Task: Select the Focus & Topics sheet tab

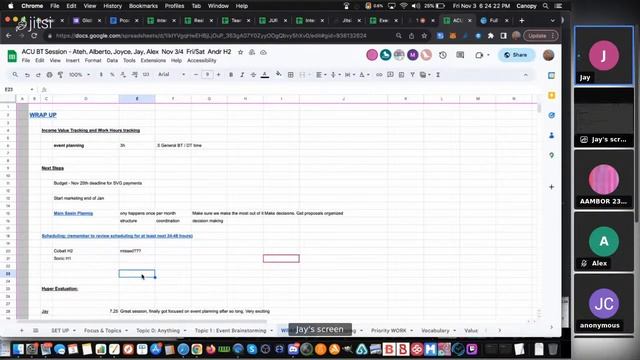Action: coord(102,331)
